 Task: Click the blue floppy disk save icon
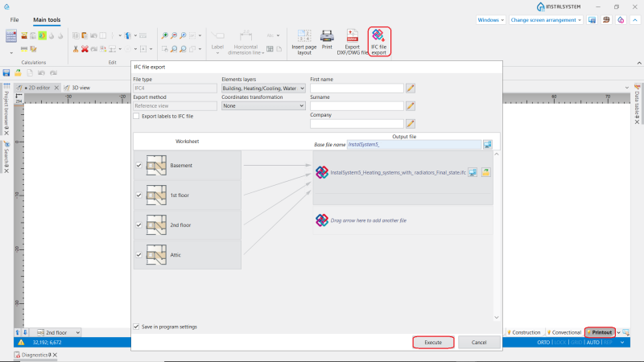[6, 73]
